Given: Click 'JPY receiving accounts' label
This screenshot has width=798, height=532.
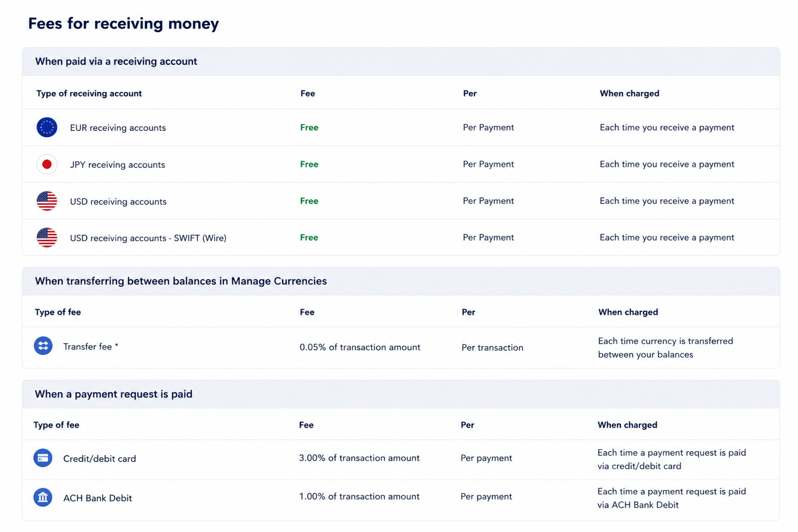Looking at the screenshot, I should (117, 165).
